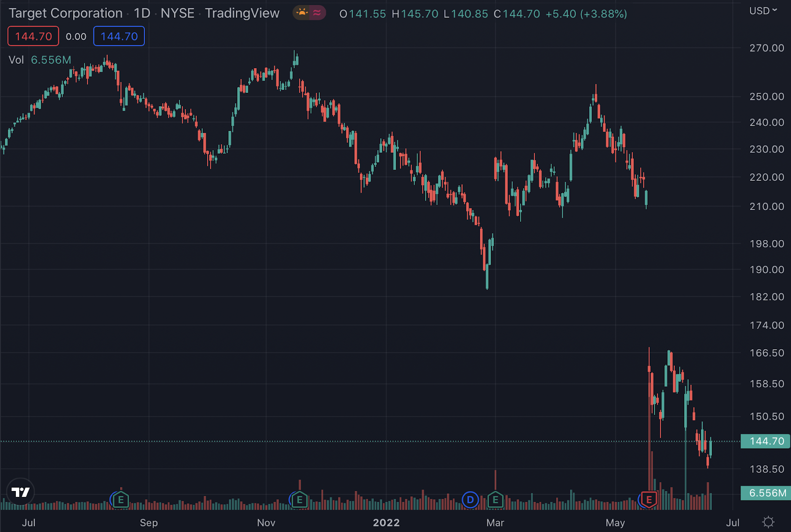The image size is (791, 532).
Task: Click the Target Corporation symbol title
Action: pos(66,13)
